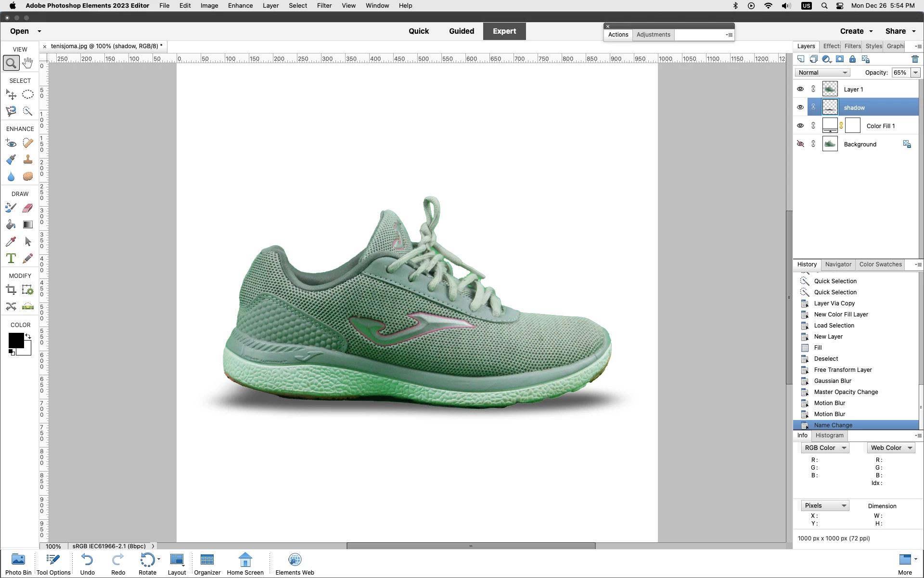Viewport: 924px width, 578px height.
Task: Click the black foreground color swatch
Action: coord(15,340)
